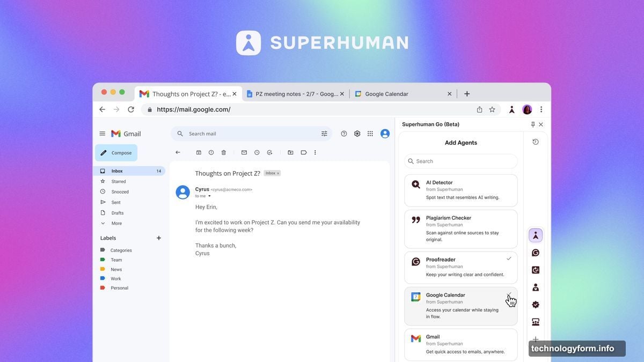Switch to the Google Calendar browser tab

[x=403, y=94]
